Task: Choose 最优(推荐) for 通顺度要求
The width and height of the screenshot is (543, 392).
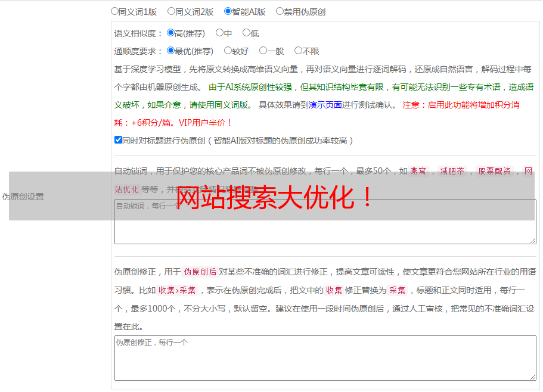Action: pyautogui.click(x=170, y=51)
